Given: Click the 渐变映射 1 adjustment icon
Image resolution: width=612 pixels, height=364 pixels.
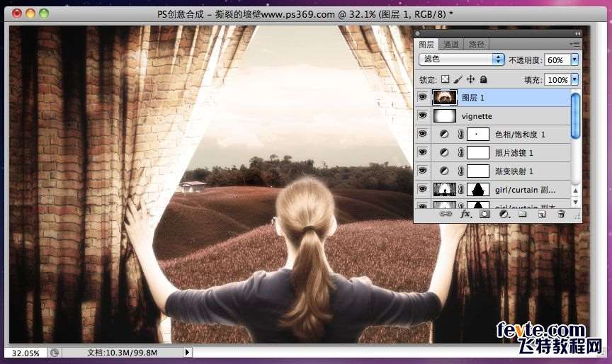Looking at the screenshot, I should (444, 171).
